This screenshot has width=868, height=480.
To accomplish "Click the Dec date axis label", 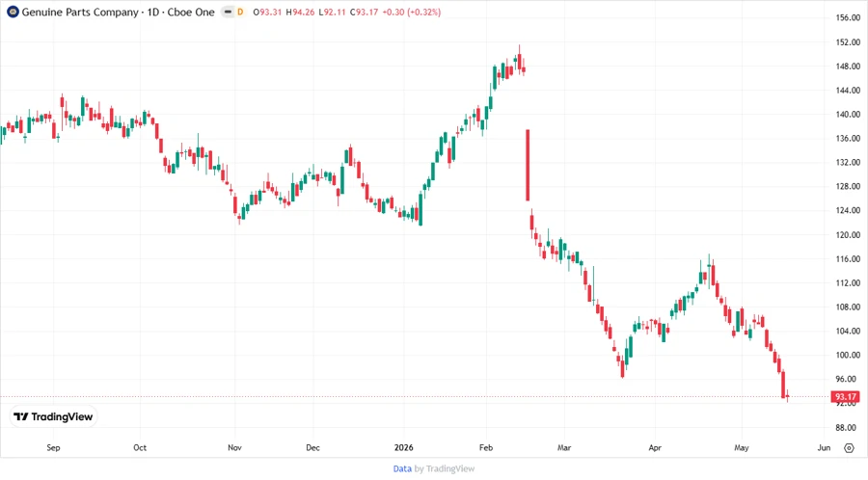I will click(x=312, y=447).
